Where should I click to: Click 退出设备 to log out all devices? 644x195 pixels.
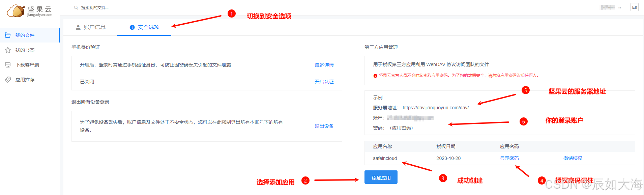[324, 126]
